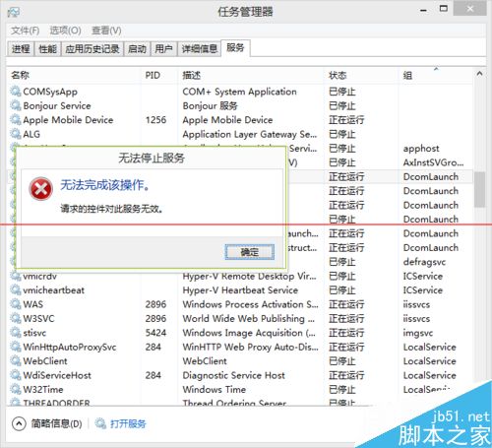The height and width of the screenshot is (448, 492).
Task: Sort services by 状态 column header
Action: click(338, 75)
